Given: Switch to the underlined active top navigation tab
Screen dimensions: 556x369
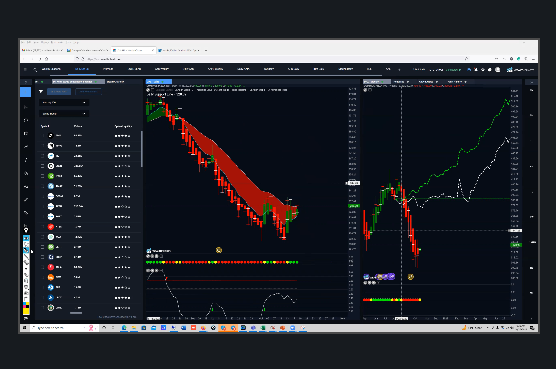Looking at the screenshot, I should (x=82, y=69).
